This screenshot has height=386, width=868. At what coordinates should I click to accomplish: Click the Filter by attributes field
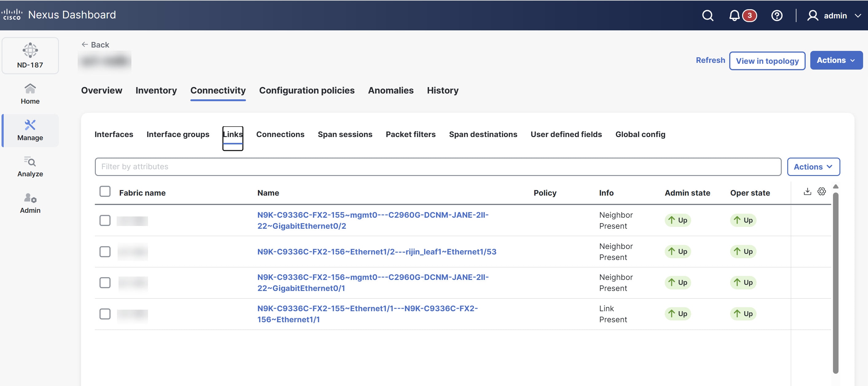tap(438, 166)
